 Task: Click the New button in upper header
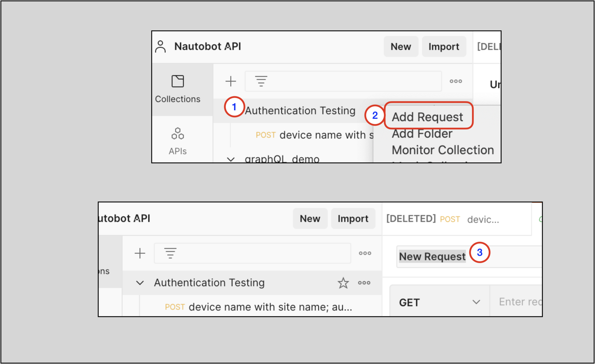click(401, 46)
